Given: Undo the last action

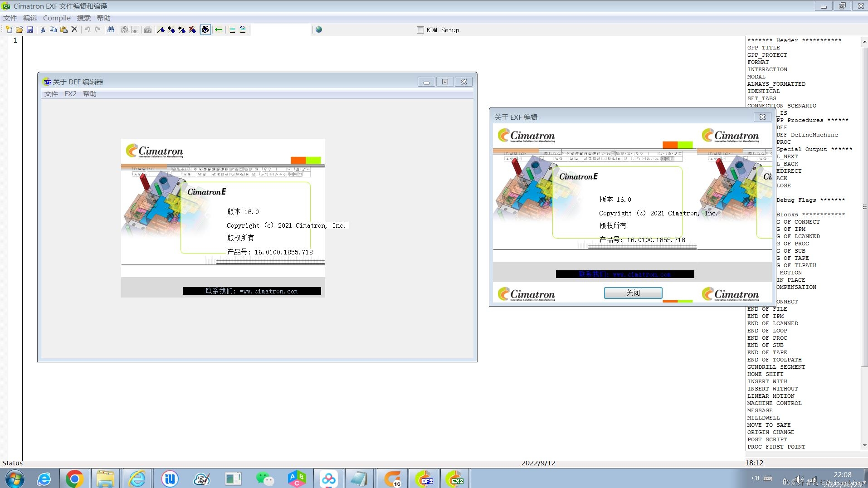Looking at the screenshot, I should [x=87, y=29].
